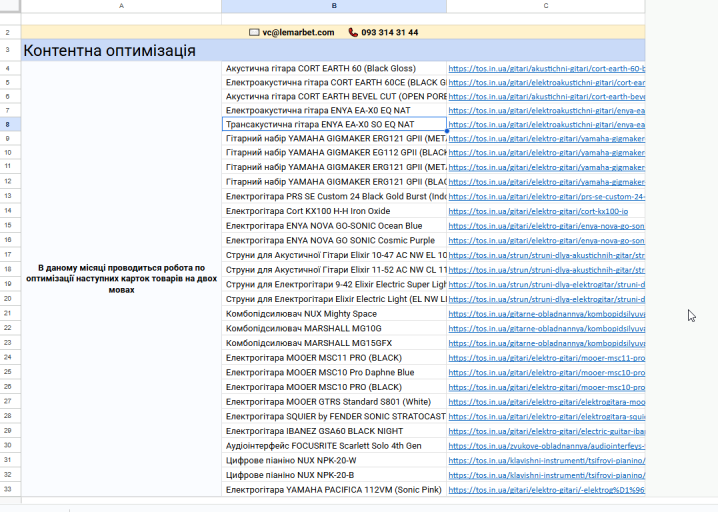Select cell Струни 9-42 Elixir Electric Super Light
Image resolution: width=718 pixels, height=512 pixels.
pyautogui.click(x=334, y=284)
